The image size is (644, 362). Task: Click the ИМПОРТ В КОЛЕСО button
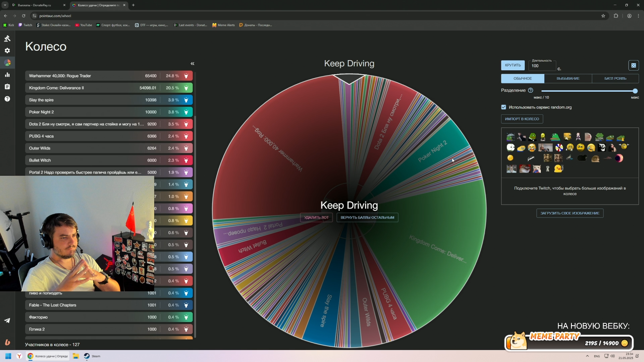[x=522, y=119]
